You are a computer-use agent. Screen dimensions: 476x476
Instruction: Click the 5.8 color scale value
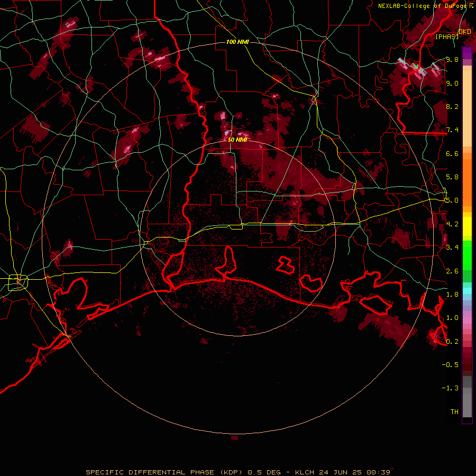[x=452, y=177]
